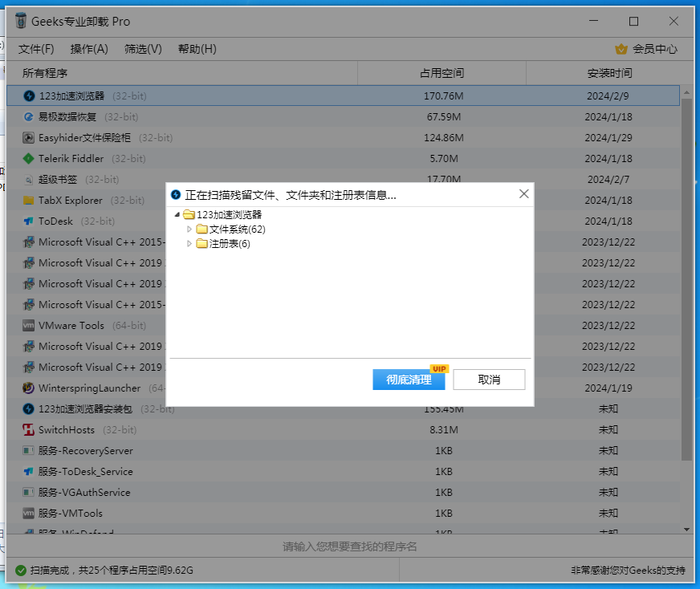
Task: Expand the 注册表(6) tree node
Action: [189, 244]
